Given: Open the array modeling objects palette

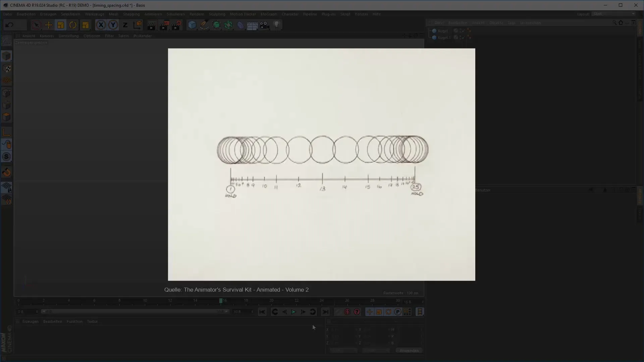Looking at the screenshot, I should (228, 25).
